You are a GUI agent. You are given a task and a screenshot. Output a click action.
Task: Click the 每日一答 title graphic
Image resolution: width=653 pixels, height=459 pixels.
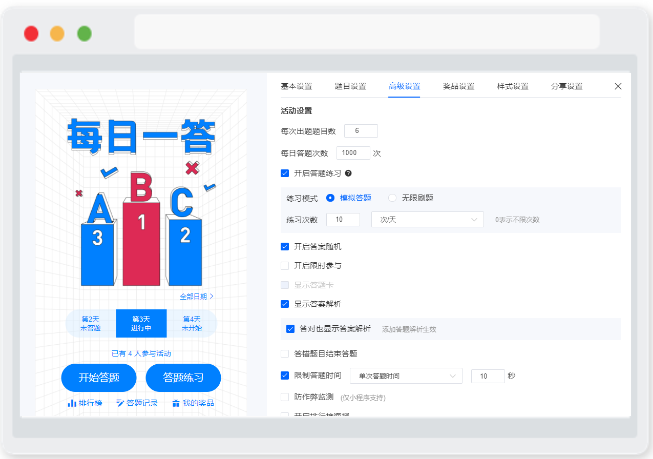(x=141, y=137)
